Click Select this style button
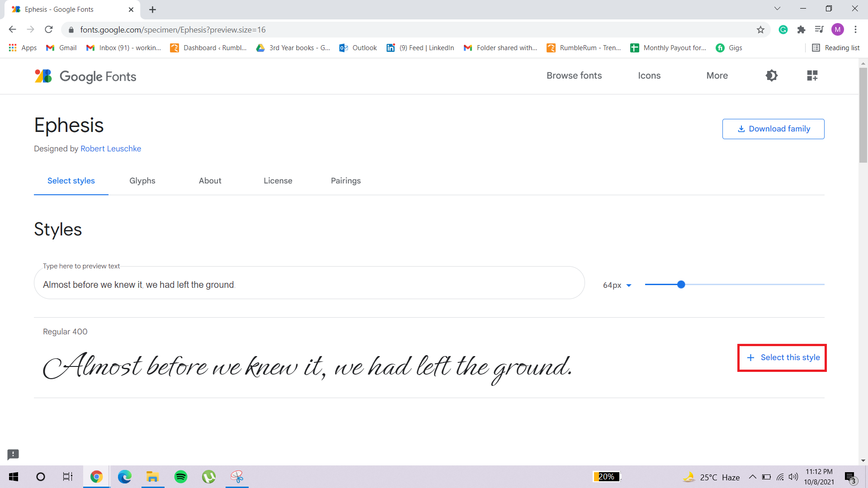 pyautogui.click(x=782, y=357)
